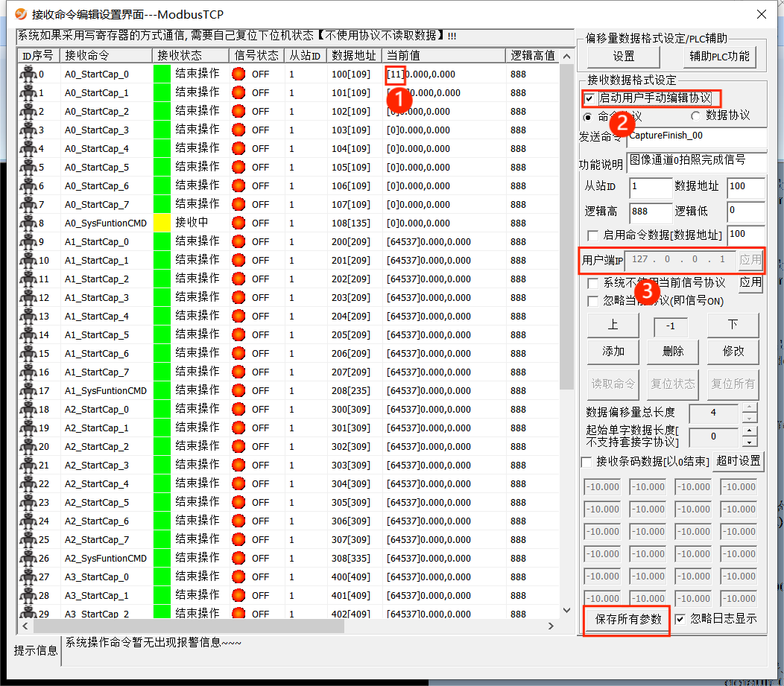
Task: Click the robot icon in row A1_SysFuntionCMD
Action: (28, 390)
